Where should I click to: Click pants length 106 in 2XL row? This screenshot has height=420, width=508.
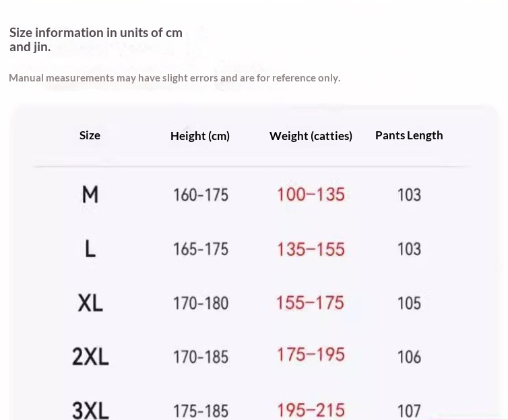[409, 357]
